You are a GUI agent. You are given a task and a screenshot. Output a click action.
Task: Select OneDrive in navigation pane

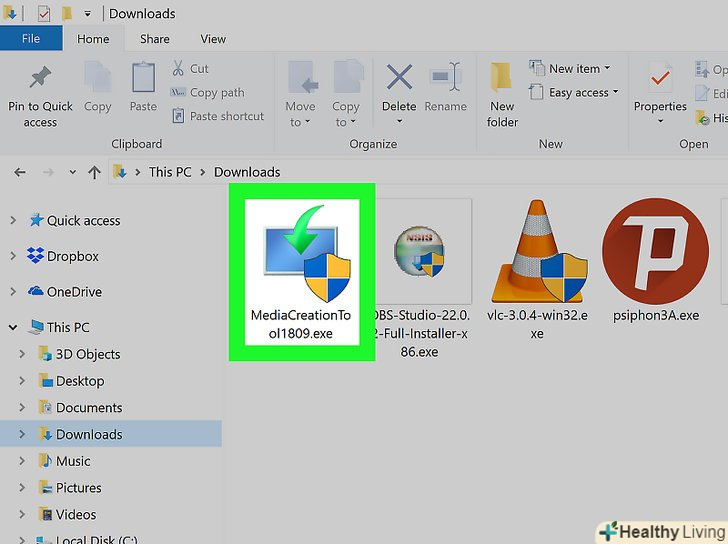coord(74,292)
